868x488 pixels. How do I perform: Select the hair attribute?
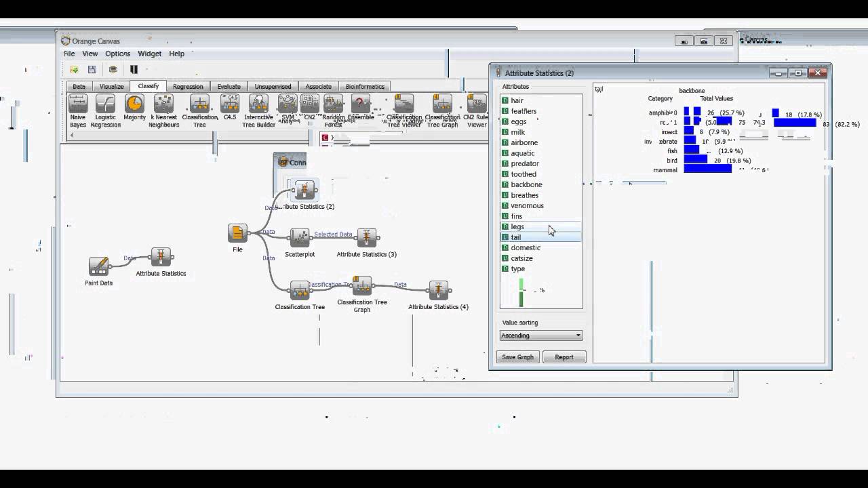(x=540, y=100)
